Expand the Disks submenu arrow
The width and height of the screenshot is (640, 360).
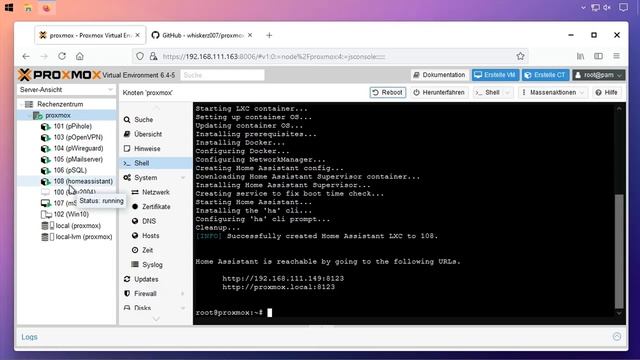pos(183,308)
